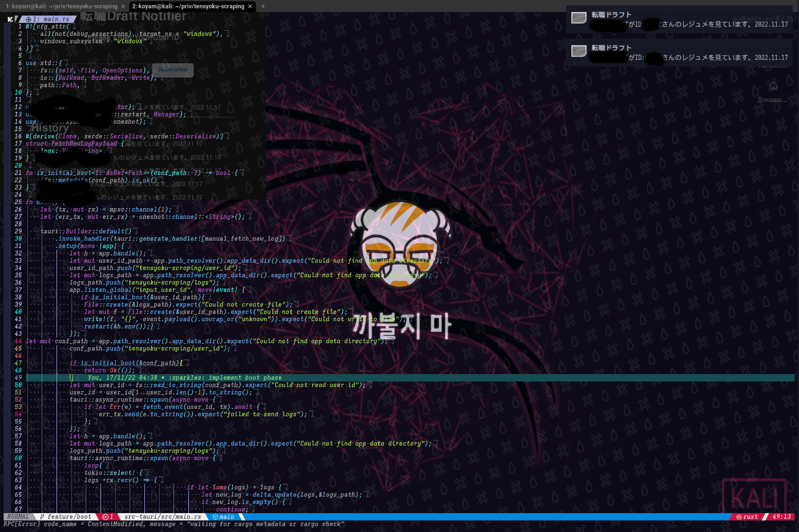The image size is (799, 532).
Task: Click 'if let Err(e) = fetch_event' line
Action: 172,407
